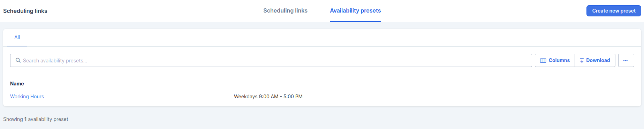This screenshot has height=129, width=644.
Task: Open the Columns chooser button
Action: click(555, 60)
